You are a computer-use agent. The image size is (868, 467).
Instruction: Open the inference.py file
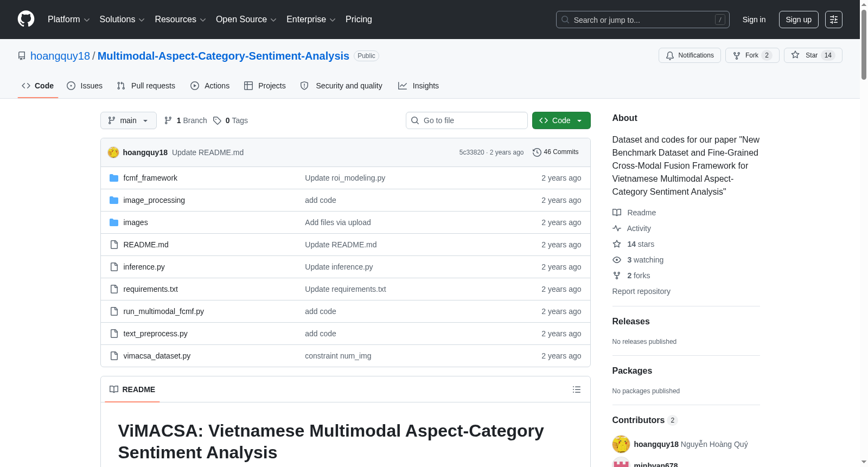pyautogui.click(x=144, y=267)
